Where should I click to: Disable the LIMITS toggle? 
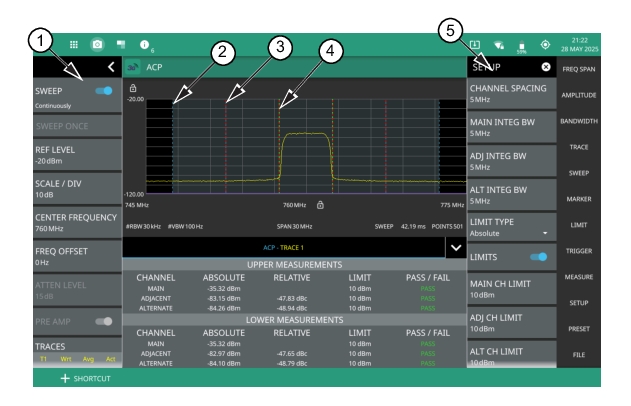coord(537,257)
